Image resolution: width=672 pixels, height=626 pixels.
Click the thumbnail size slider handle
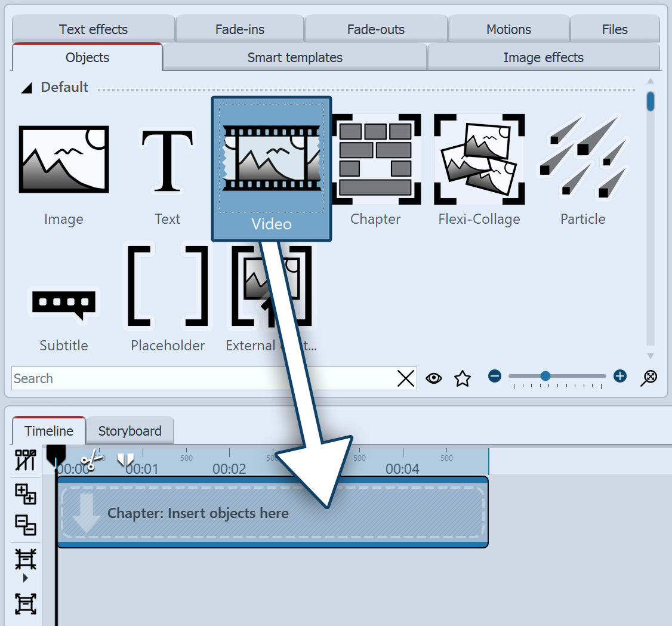pyautogui.click(x=545, y=376)
